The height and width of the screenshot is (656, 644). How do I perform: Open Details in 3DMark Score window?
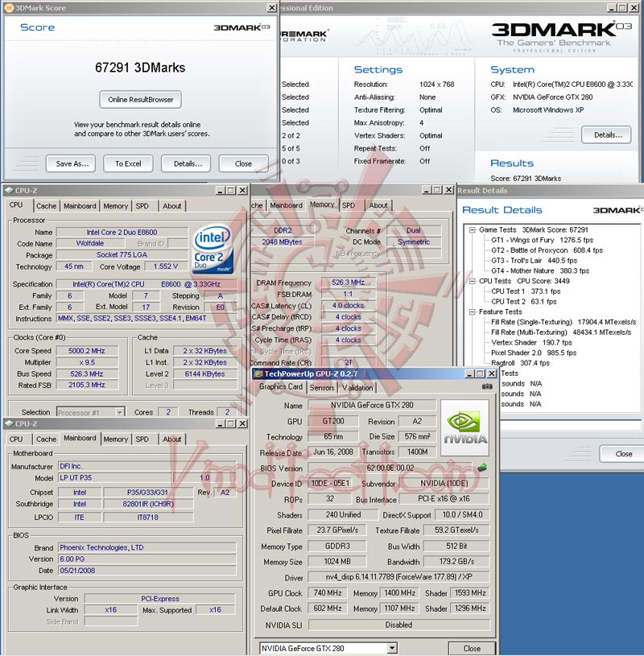[x=186, y=163]
